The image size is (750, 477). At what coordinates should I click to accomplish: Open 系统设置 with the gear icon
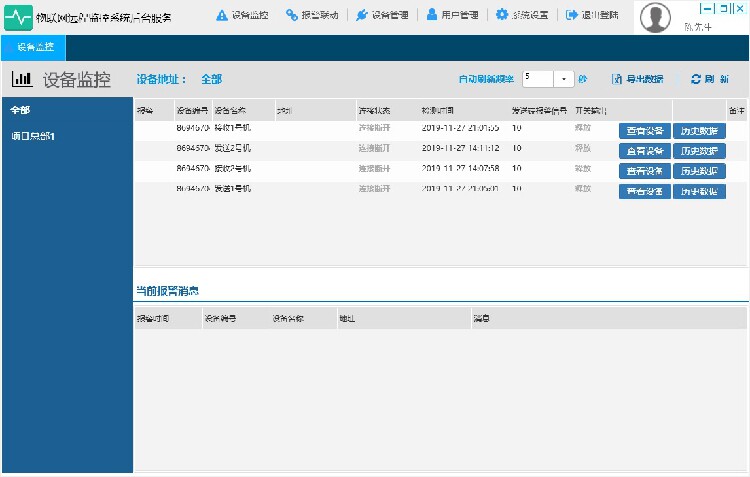coord(522,16)
